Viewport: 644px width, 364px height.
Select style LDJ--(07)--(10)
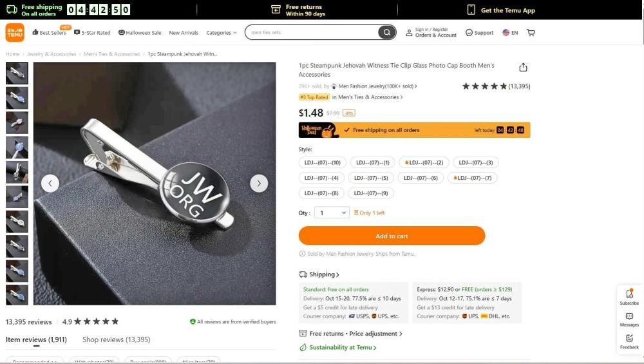click(322, 162)
